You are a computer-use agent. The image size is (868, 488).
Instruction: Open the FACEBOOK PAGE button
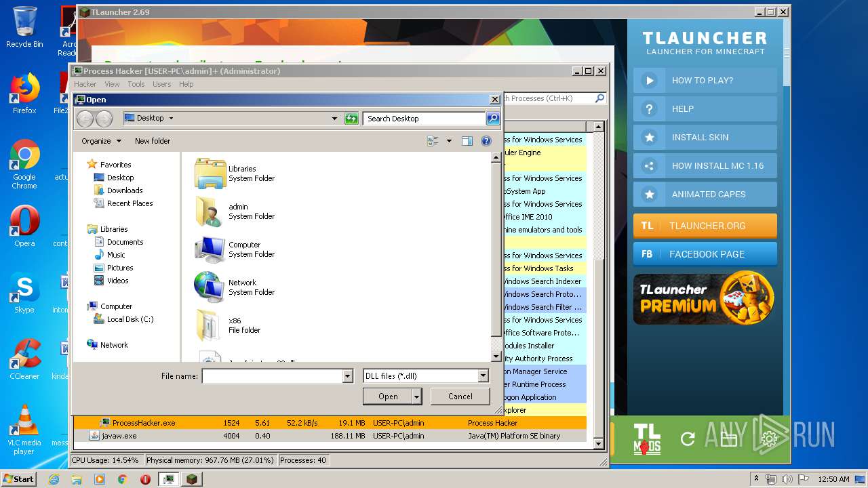coord(705,254)
